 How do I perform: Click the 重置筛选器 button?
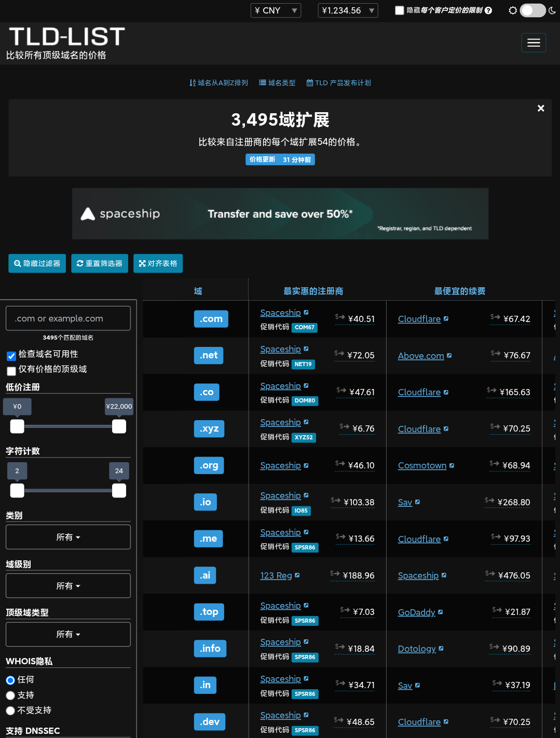(99, 263)
